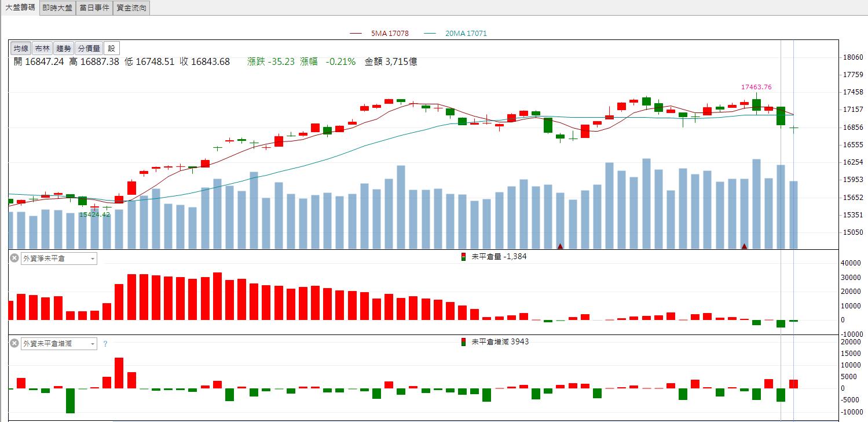Open the question mark help for 外資未平倉增減
This screenshot has height=422, width=868.
coord(105,344)
